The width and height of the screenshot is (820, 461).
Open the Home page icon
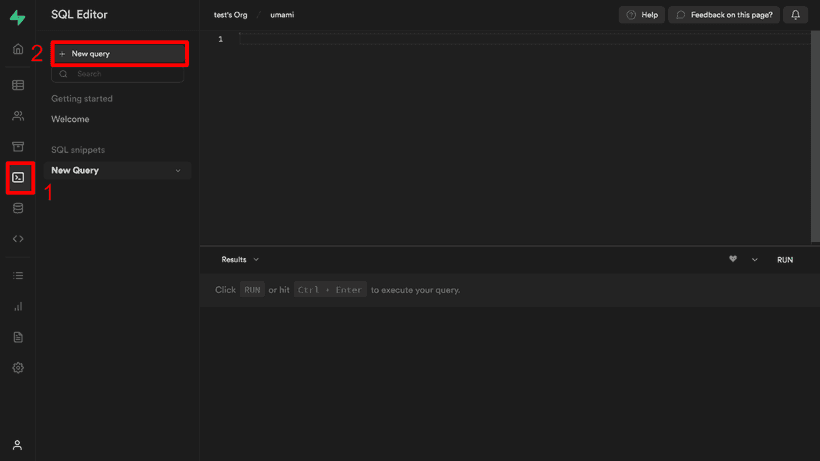[18, 49]
